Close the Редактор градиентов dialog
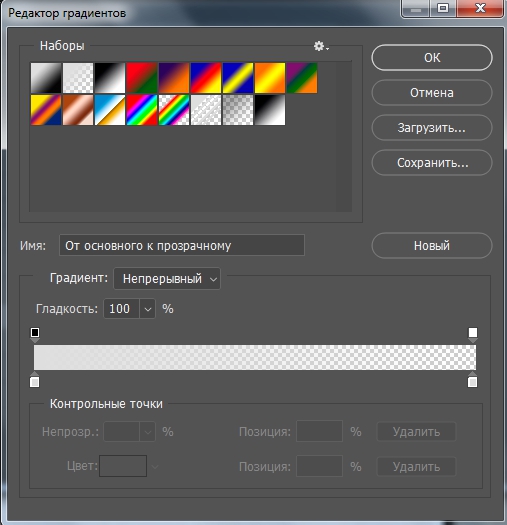The height and width of the screenshot is (525, 507). click(x=480, y=8)
